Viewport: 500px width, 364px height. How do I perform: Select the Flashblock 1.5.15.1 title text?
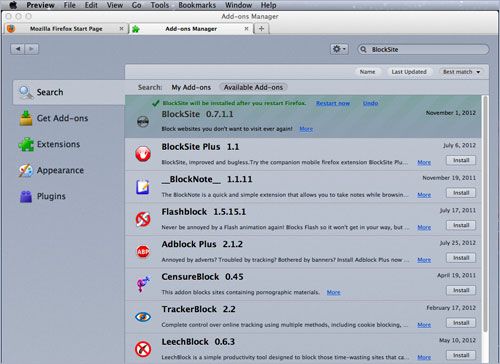click(204, 212)
